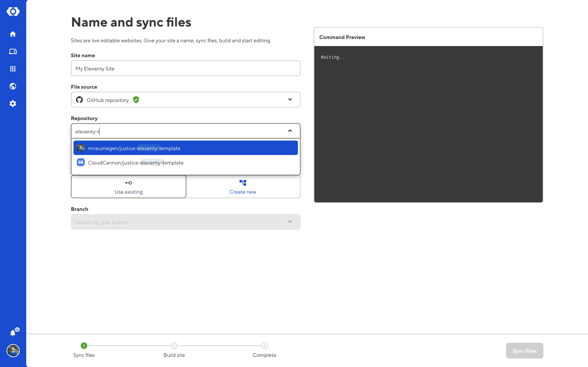Open the notifications bell with the 10 badge

(x=13, y=333)
